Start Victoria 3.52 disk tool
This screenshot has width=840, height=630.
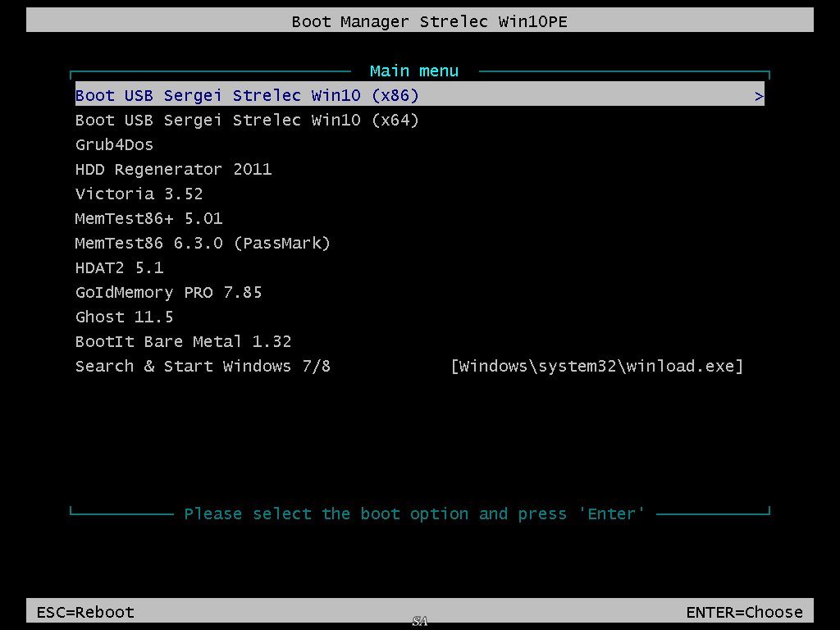click(x=139, y=194)
